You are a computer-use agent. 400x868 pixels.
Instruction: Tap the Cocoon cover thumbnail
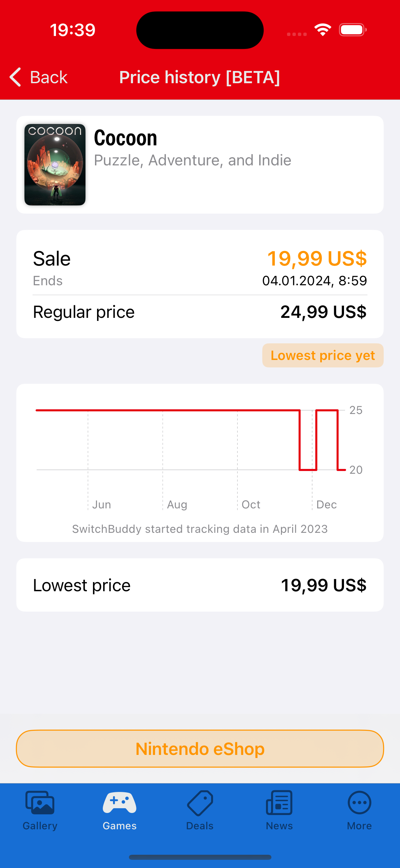pos(55,165)
